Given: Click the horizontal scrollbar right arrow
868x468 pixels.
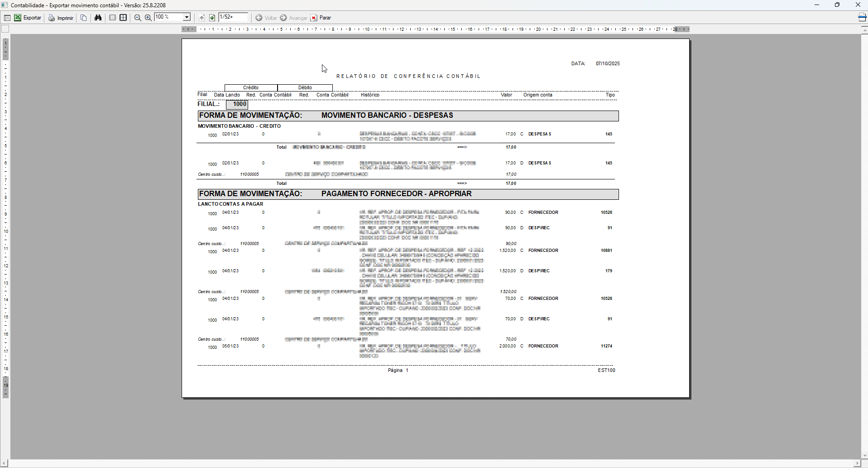Looking at the screenshot, I should (x=857, y=463).
